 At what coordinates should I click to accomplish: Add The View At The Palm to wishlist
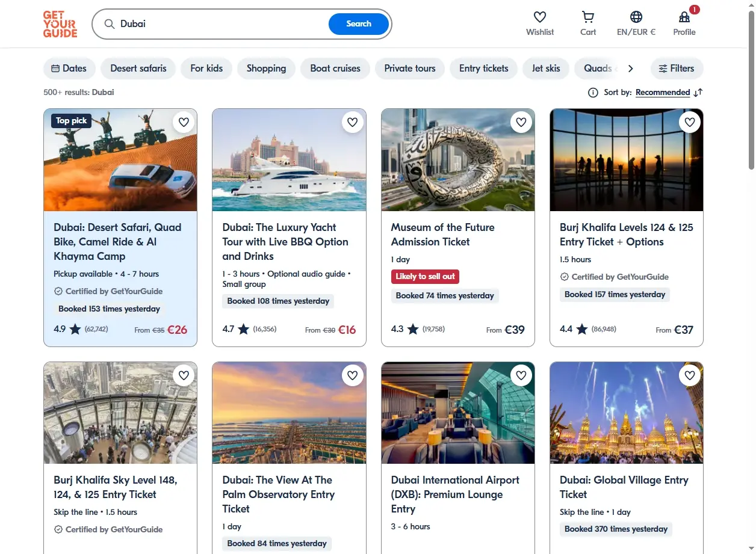pyautogui.click(x=353, y=375)
